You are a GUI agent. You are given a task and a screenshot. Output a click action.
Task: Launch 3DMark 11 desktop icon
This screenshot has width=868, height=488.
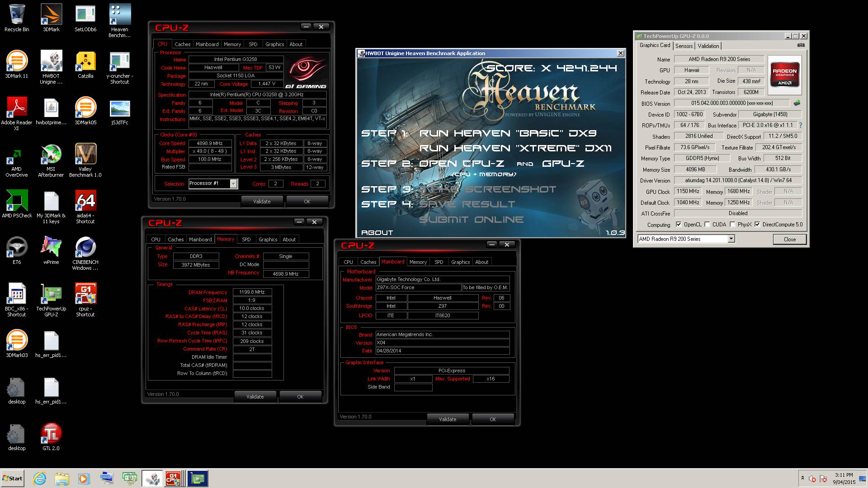click(17, 64)
